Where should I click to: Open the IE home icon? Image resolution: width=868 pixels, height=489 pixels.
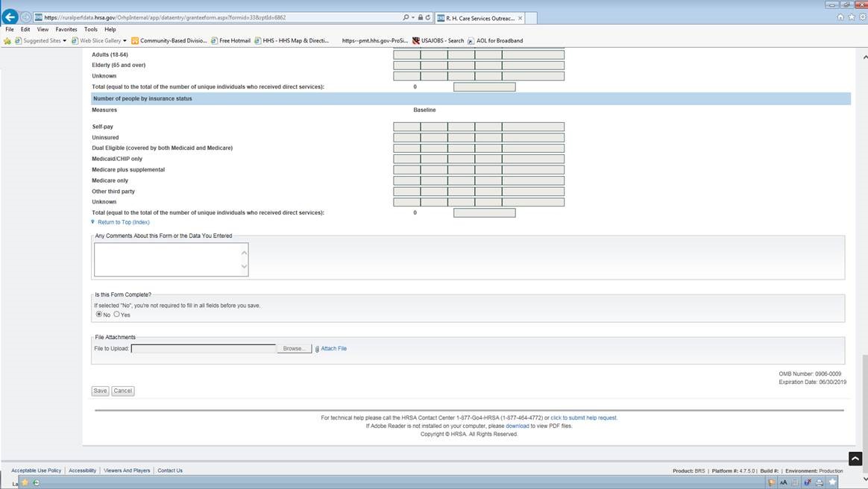[840, 17]
